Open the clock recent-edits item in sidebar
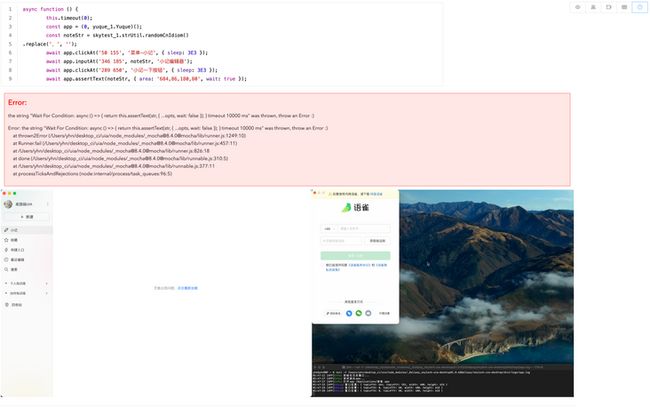The height and width of the screenshot is (407, 650). (27, 260)
